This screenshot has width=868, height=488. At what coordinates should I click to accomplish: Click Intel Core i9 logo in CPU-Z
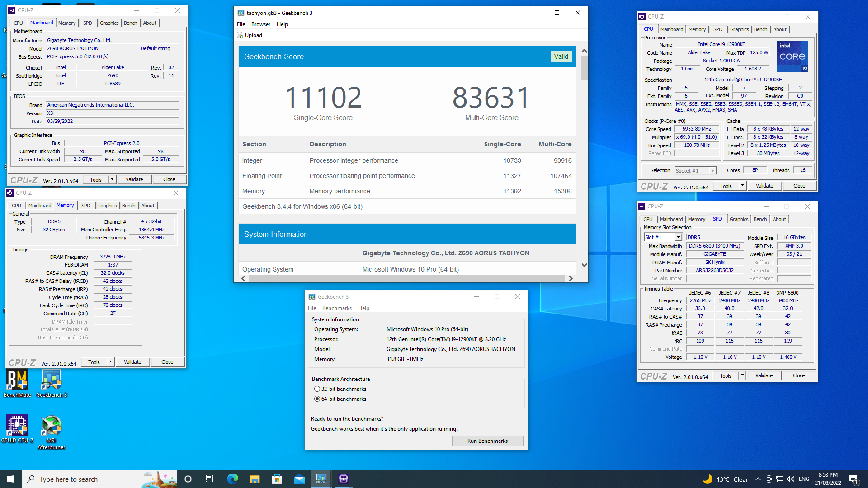pos(793,56)
